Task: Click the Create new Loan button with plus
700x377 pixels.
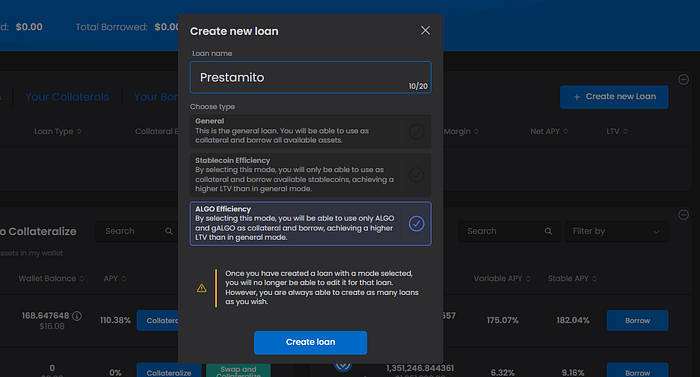Action: pos(614,97)
